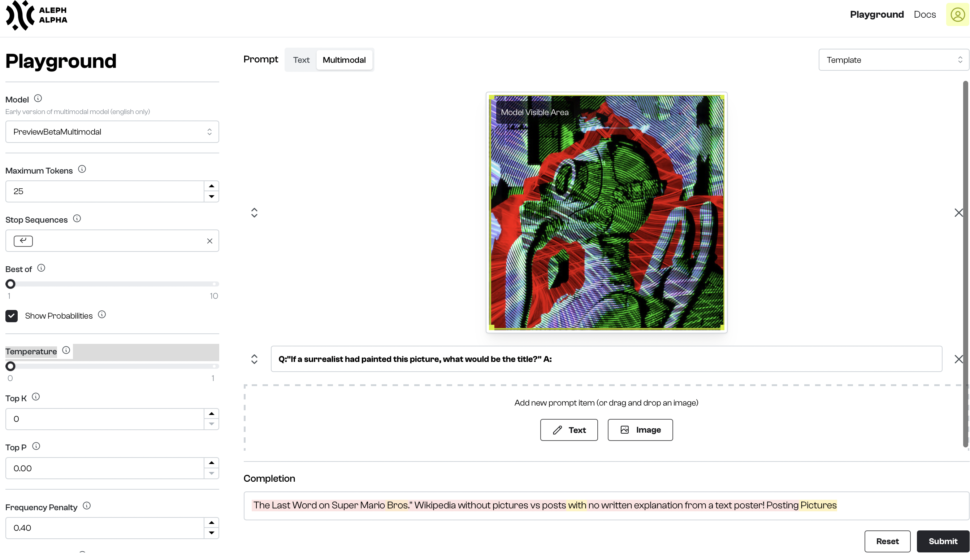This screenshot has height=560, width=970.
Task: Click the Temperature info icon
Action: 66,350
